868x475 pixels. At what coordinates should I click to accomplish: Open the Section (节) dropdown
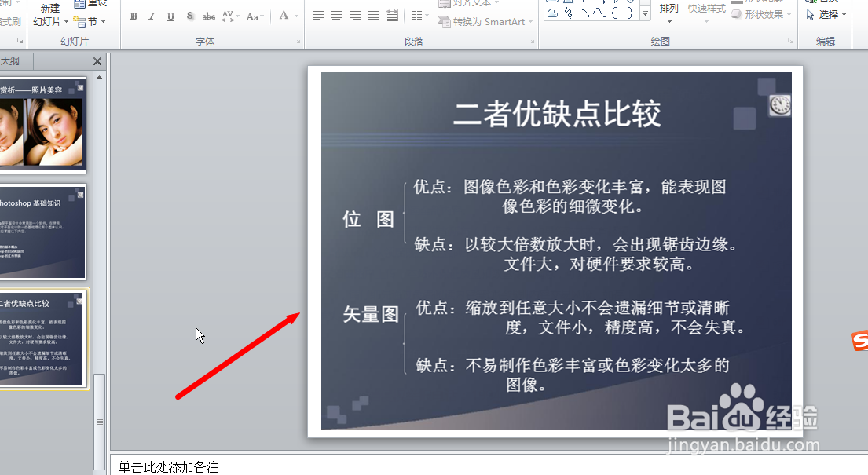tap(97, 22)
